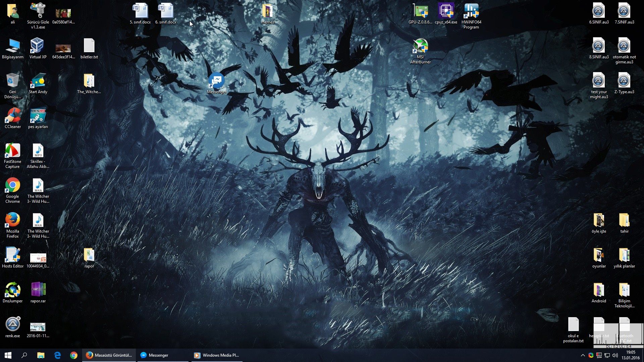Select the HWiNFO64 Program icon

tap(471, 12)
